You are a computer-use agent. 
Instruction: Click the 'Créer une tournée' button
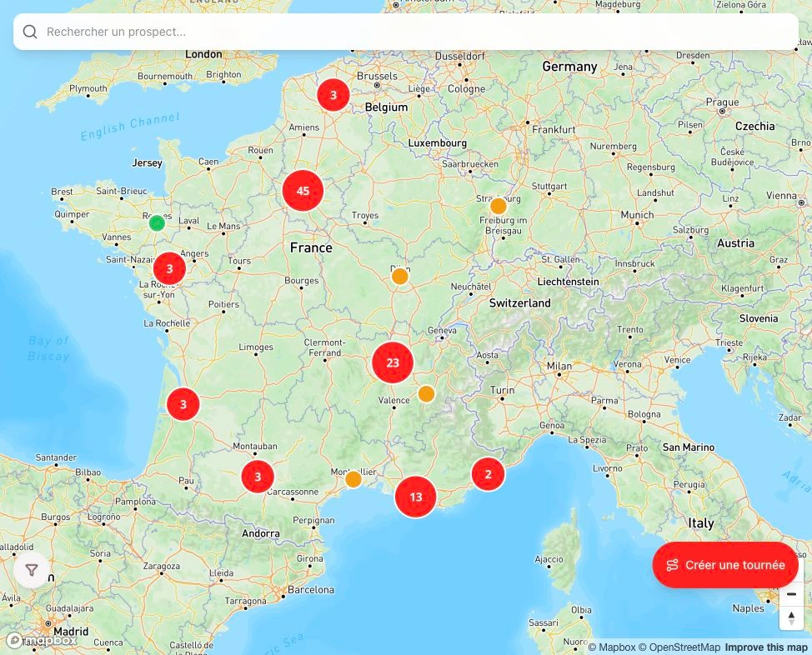point(725,565)
